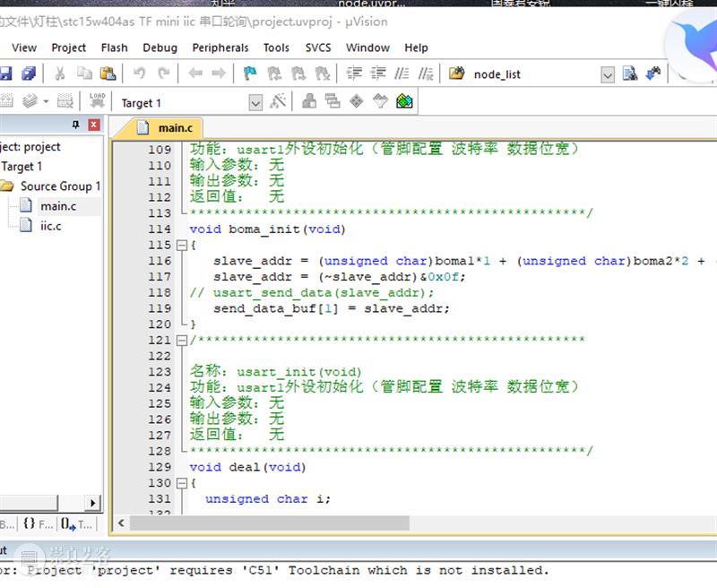Click the Find icon beside node_list box
717x588 pixels.
(x=630, y=73)
